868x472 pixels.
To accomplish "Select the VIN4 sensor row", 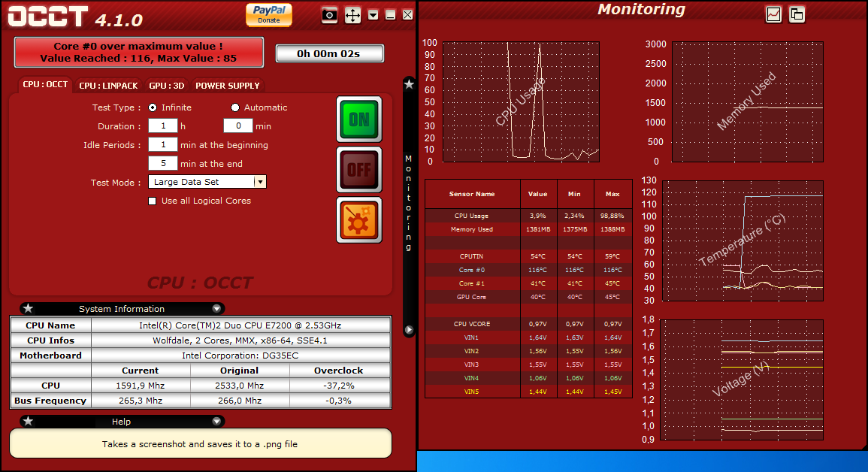I will point(528,378).
